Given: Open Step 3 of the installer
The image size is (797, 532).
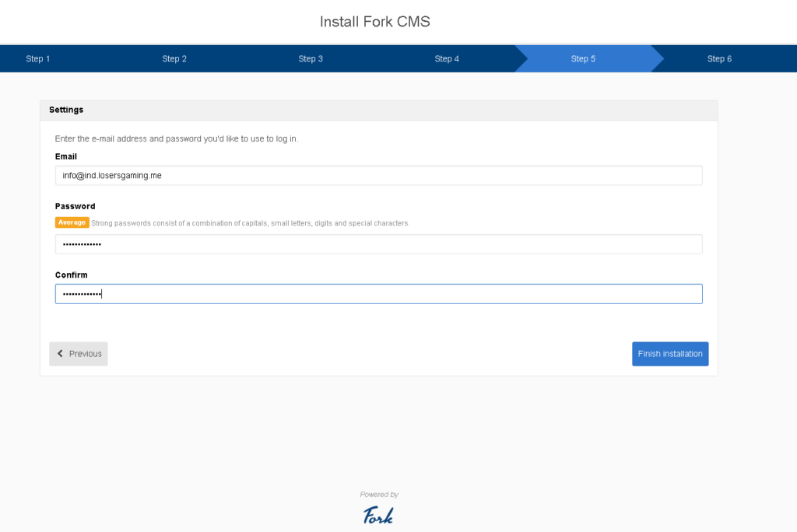Looking at the screenshot, I should pyautogui.click(x=311, y=59).
